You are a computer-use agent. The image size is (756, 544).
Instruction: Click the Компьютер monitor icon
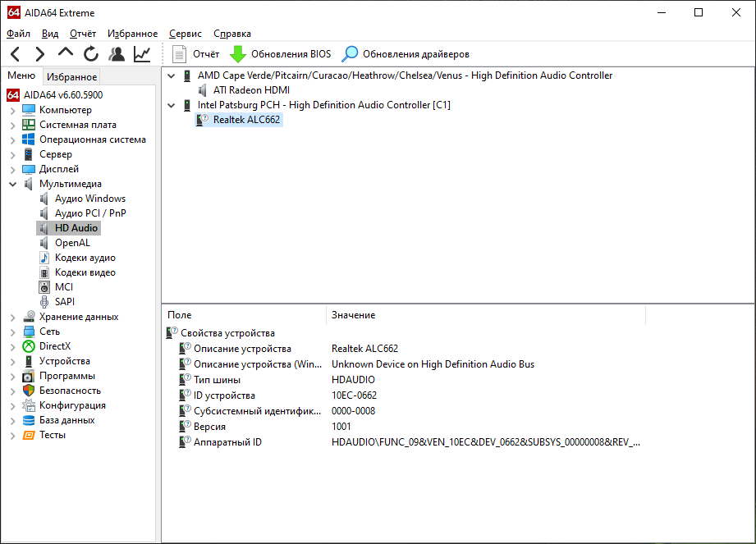(29, 110)
